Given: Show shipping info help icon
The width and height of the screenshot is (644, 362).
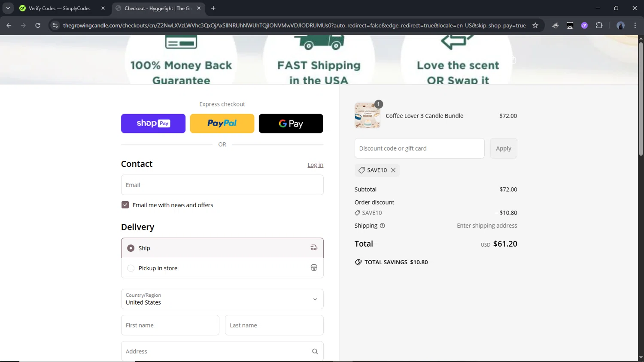Looking at the screenshot, I should 382,226.
